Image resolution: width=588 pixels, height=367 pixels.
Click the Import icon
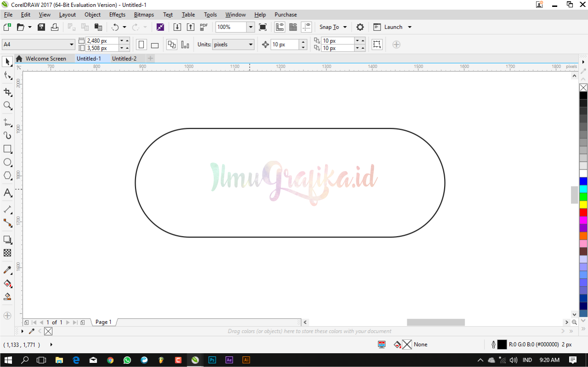(x=177, y=27)
